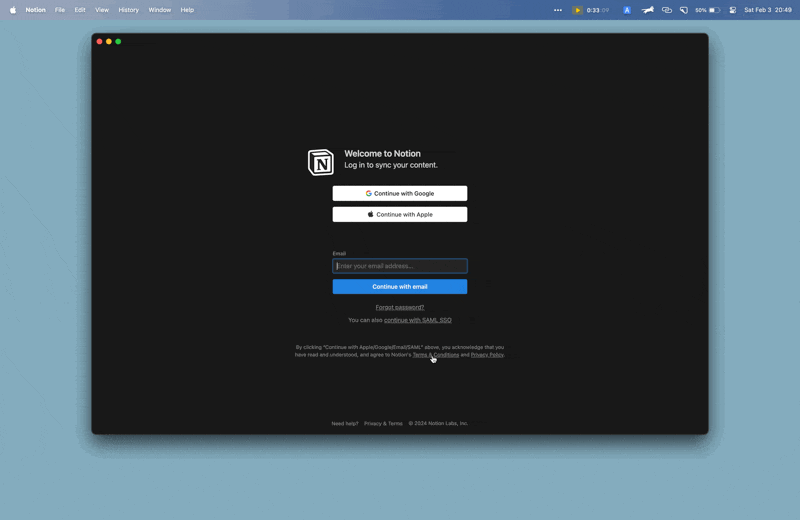Open the File menu

[60, 10]
